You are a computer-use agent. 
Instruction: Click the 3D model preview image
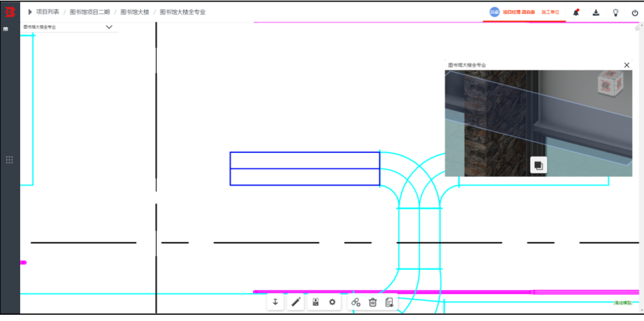[x=538, y=123]
